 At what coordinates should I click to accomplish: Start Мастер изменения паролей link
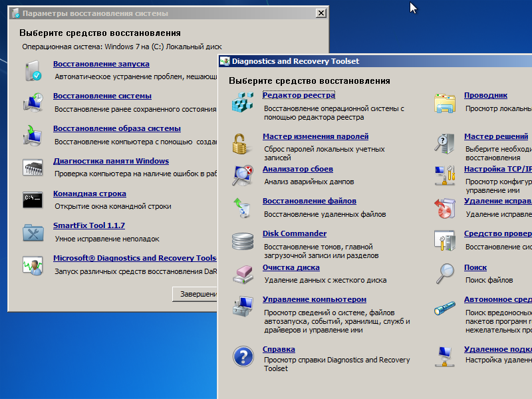tap(315, 136)
